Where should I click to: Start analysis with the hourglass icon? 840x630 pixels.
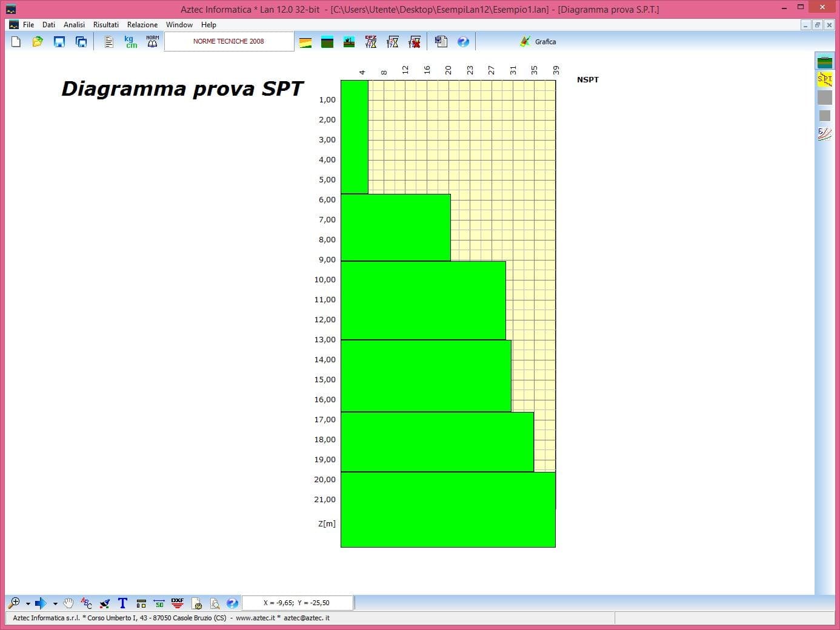pyautogui.click(x=393, y=42)
